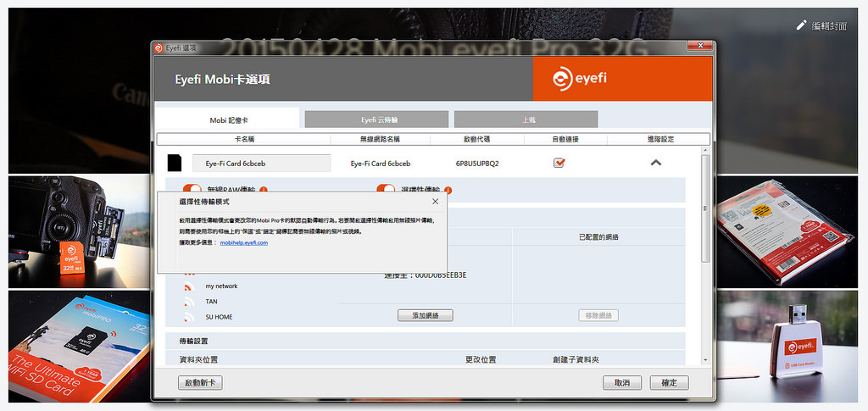Click Wi-Fi signal icon for SU HOME
The height and width of the screenshot is (411, 868).
click(189, 318)
